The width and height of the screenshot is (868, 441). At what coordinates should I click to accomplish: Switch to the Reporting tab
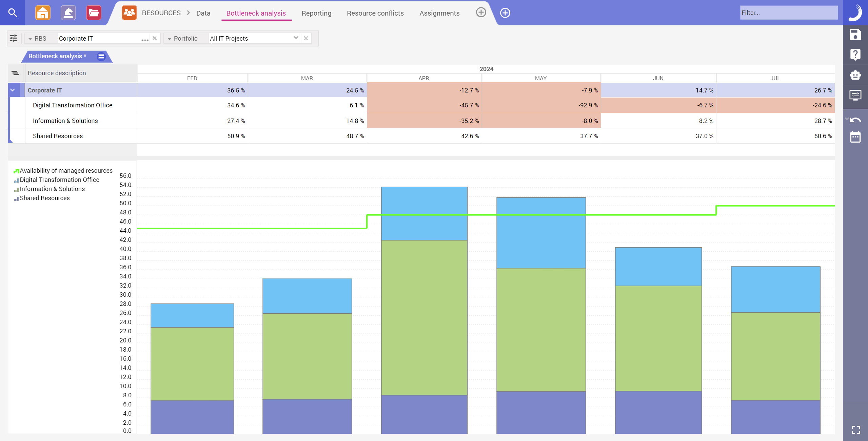click(316, 13)
